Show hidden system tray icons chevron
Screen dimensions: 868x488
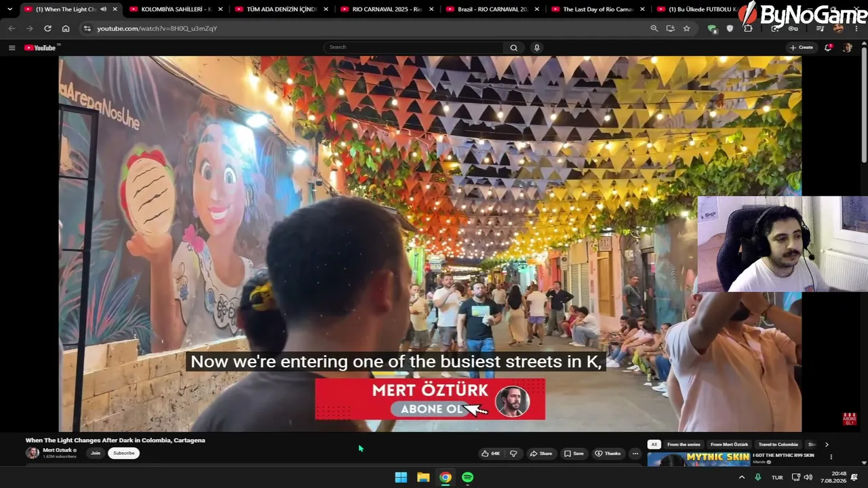741,477
